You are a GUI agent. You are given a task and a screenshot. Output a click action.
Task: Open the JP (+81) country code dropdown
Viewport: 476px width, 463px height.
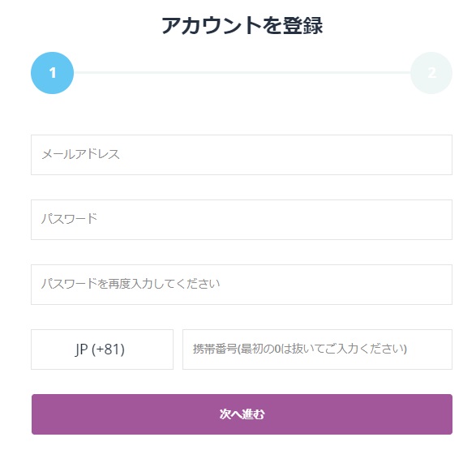102,349
